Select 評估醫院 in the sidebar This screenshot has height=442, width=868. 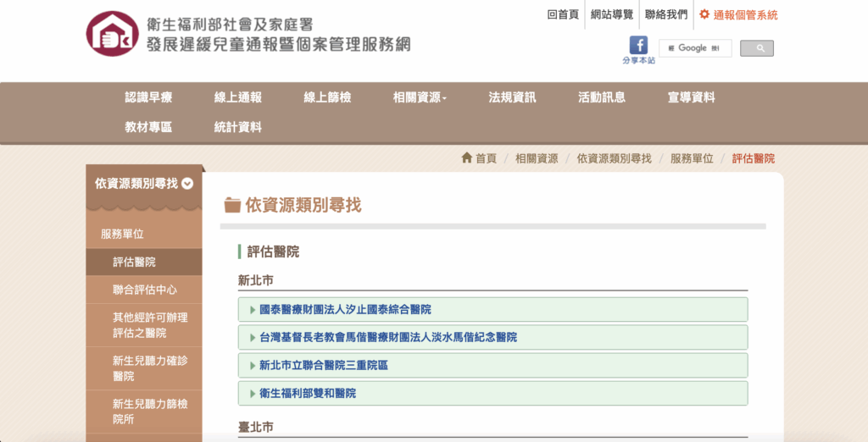tap(144, 262)
